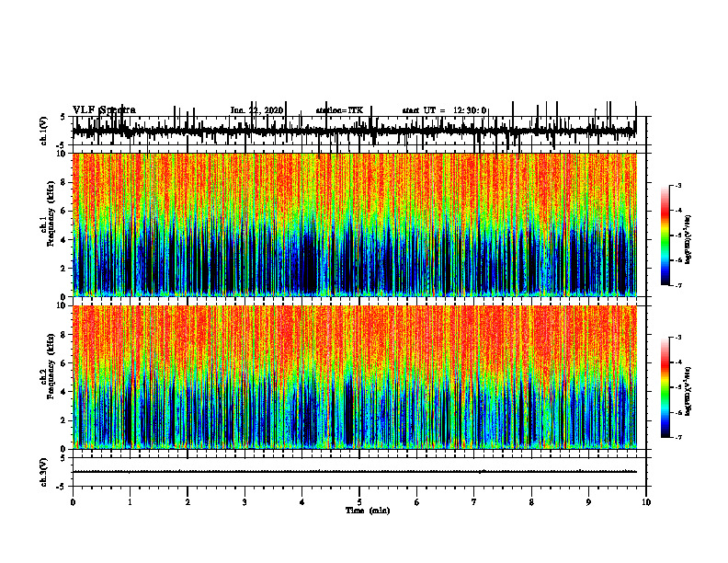
Task: Click time axis tick label "3"
Action: point(245,502)
